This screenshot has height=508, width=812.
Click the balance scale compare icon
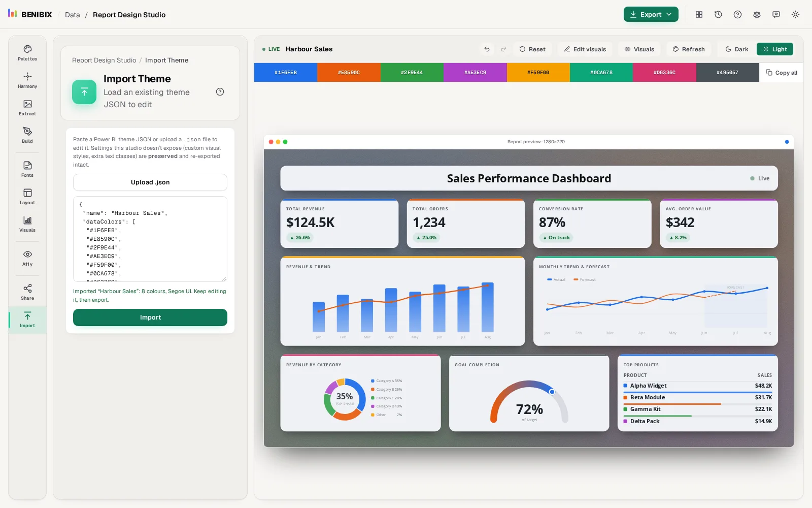tap(757, 15)
